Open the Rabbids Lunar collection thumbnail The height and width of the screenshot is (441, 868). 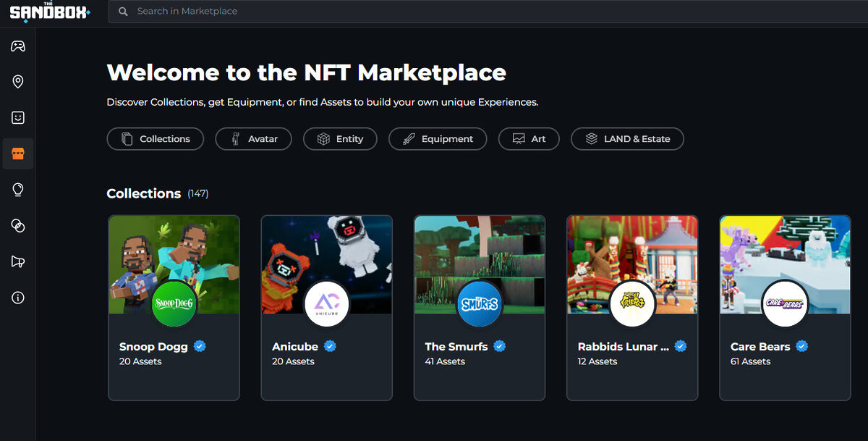(632, 264)
